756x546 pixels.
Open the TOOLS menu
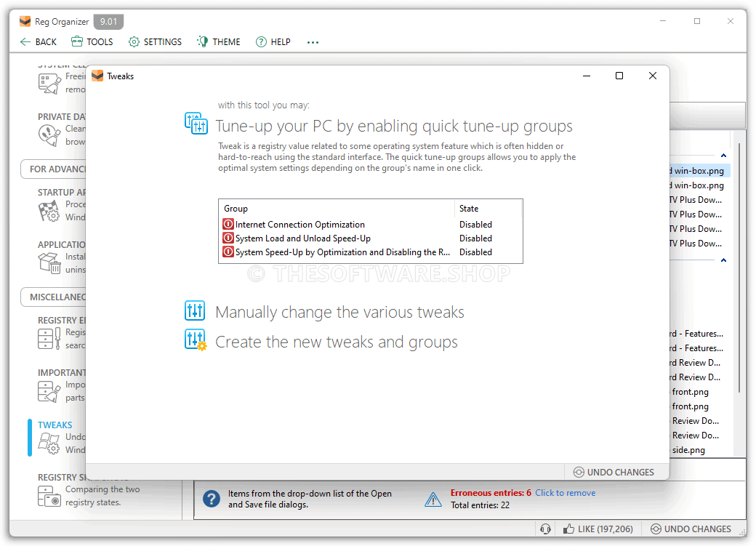pos(92,42)
